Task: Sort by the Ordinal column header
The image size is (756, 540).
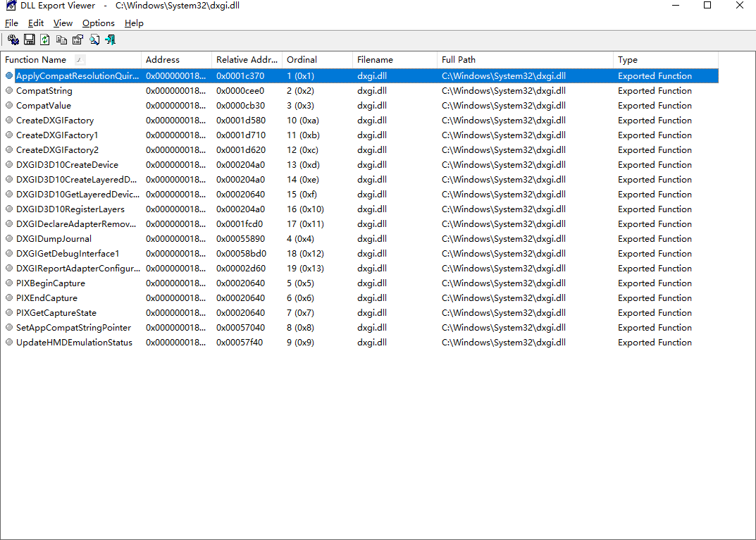Action: [x=317, y=60]
